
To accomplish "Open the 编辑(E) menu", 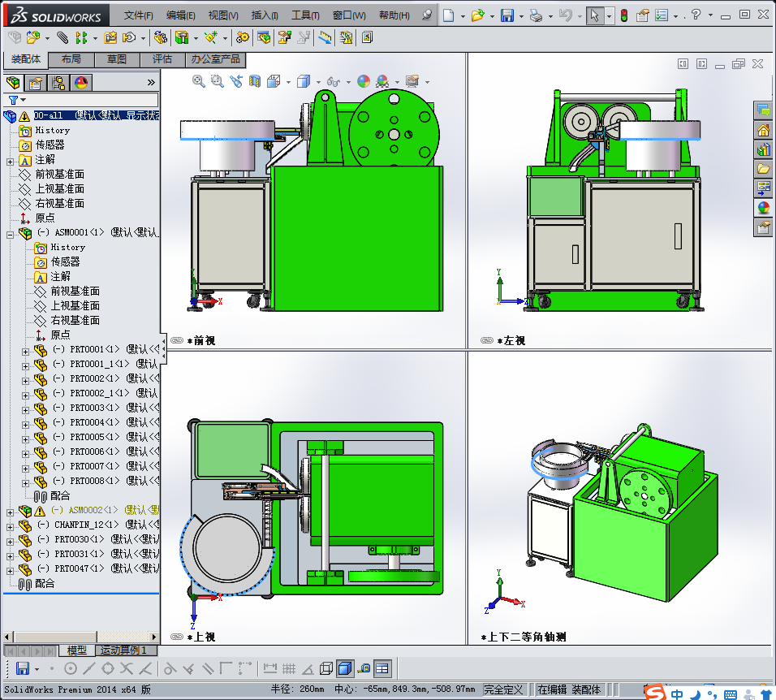I will click(x=181, y=15).
